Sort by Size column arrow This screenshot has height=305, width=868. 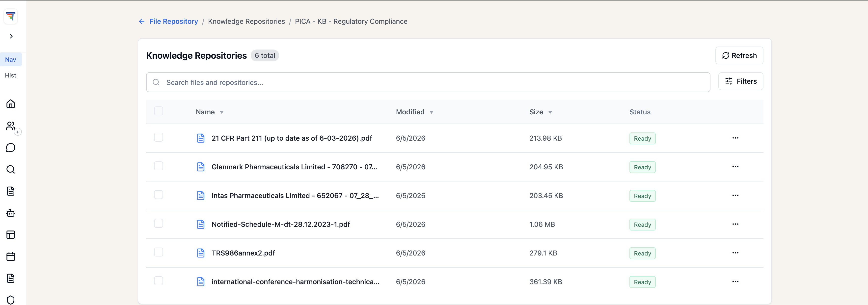(x=550, y=112)
